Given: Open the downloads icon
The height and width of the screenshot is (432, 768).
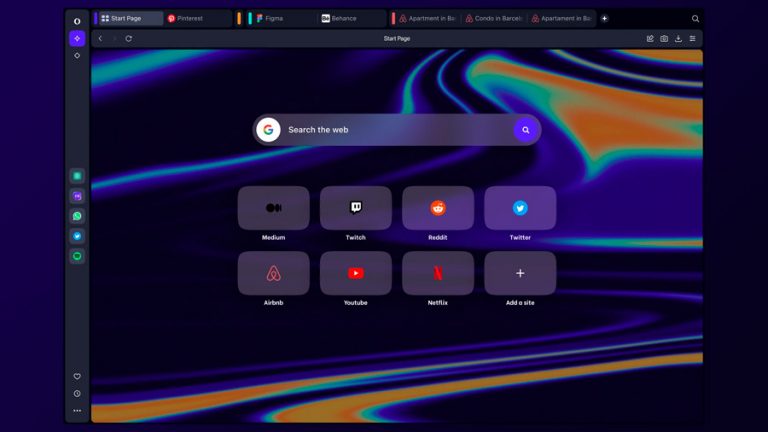Looking at the screenshot, I should (678, 38).
